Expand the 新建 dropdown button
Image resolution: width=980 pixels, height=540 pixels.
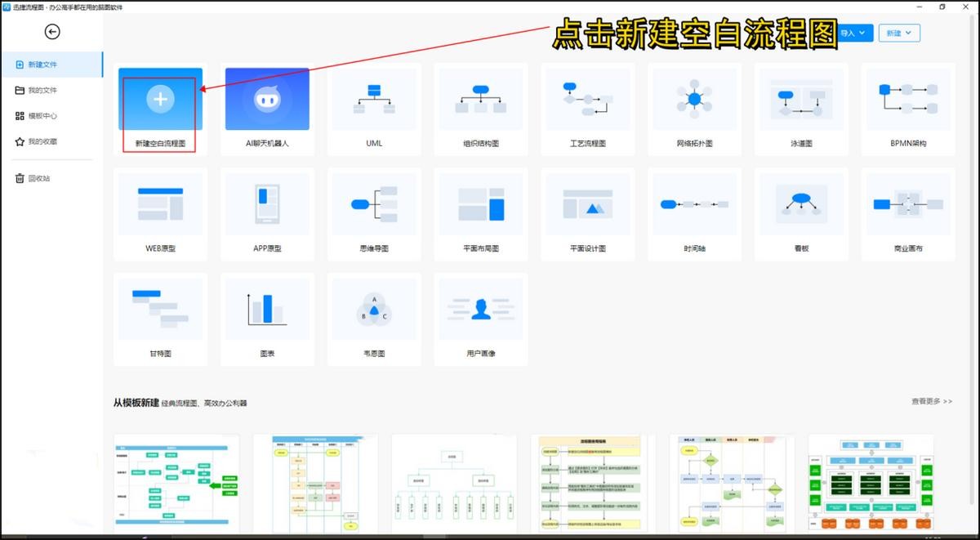point(899,33)
